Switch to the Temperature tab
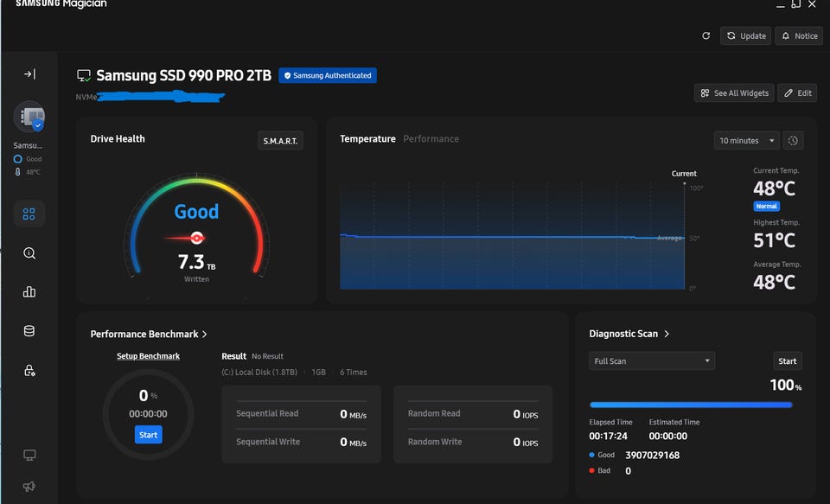The width and height of the screenshot is (830, 504). tap(367, 139)
